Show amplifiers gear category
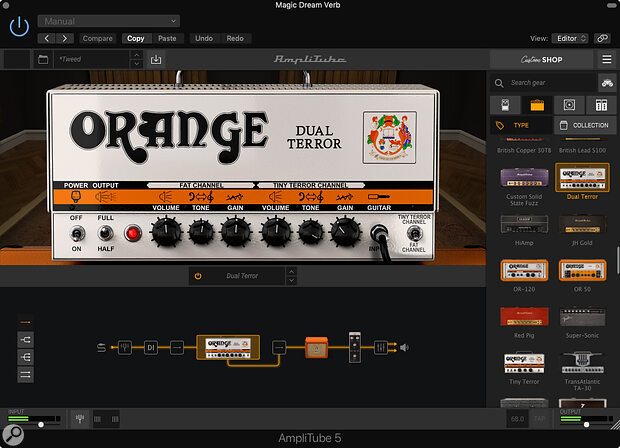 [x=537, y=105]
